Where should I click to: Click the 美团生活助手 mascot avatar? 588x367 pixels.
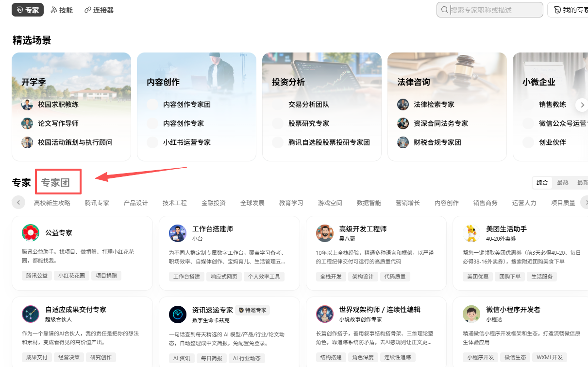tap(471, 233)
